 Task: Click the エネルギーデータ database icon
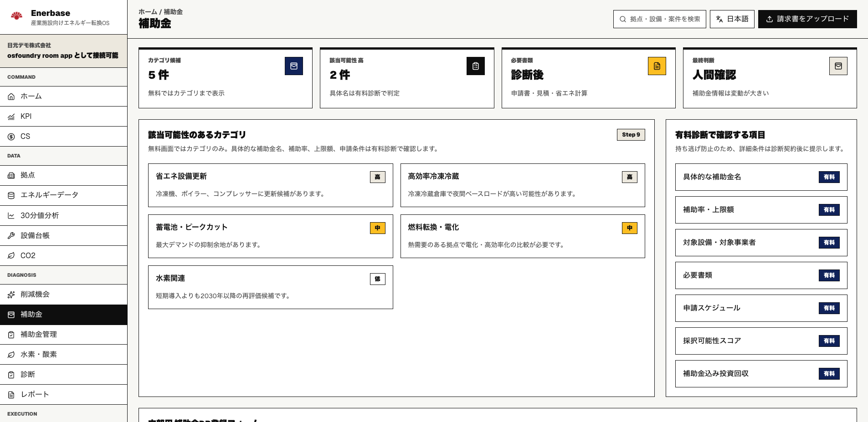point(11,195)
